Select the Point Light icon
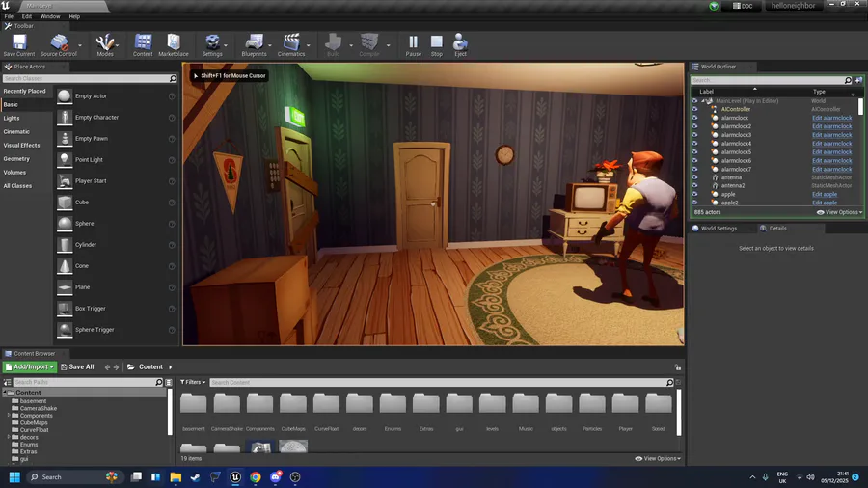Screen dimensions: 868x488 [x=65, y=160]
